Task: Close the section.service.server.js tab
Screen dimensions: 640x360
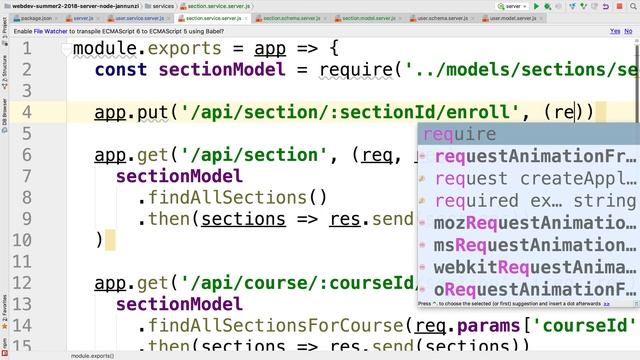Action: [x=246, y=18]
